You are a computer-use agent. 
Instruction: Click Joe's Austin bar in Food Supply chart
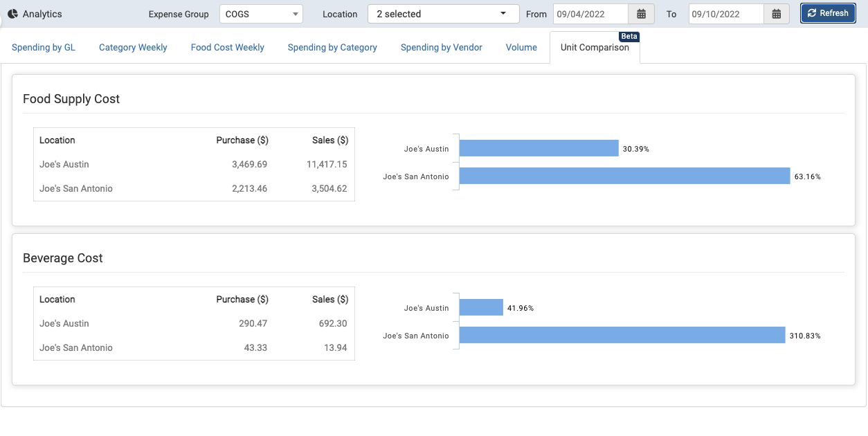point(539,147)
